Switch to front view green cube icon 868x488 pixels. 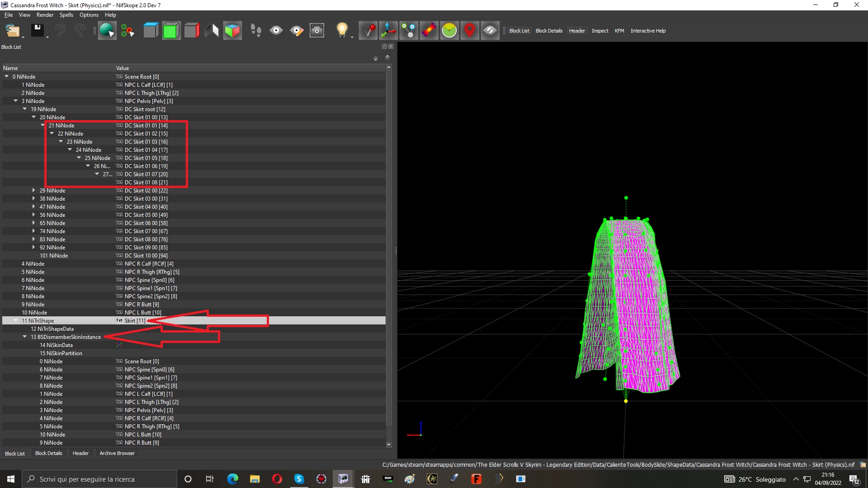click(x=171, y=30)
